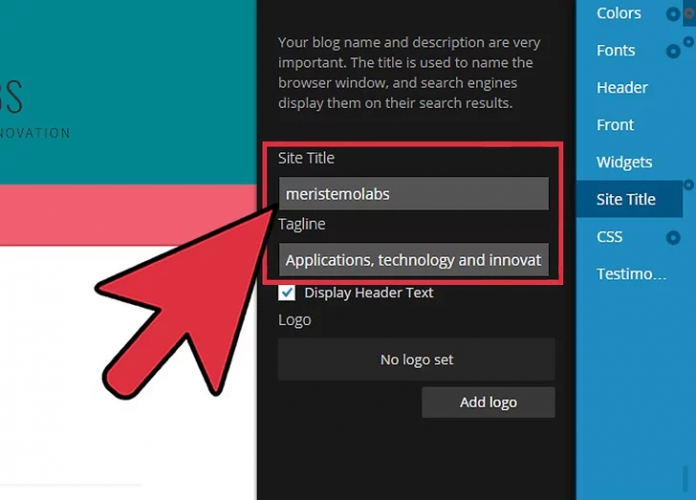Toggle the Display Header Text checkbox
696x500 pixels.
(288, 293)
